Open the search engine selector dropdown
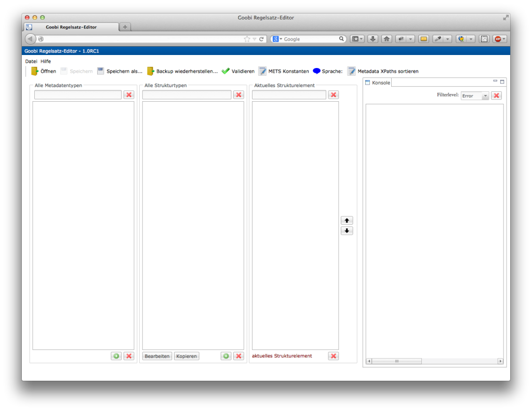Image resolution: width=532 pixels, height=411 pixels. pyautogui.click(x=278, y=39)
